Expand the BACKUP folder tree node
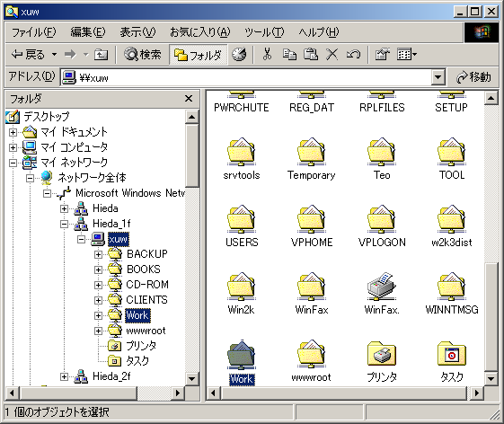The image size is (504, 424). point(98,254)
